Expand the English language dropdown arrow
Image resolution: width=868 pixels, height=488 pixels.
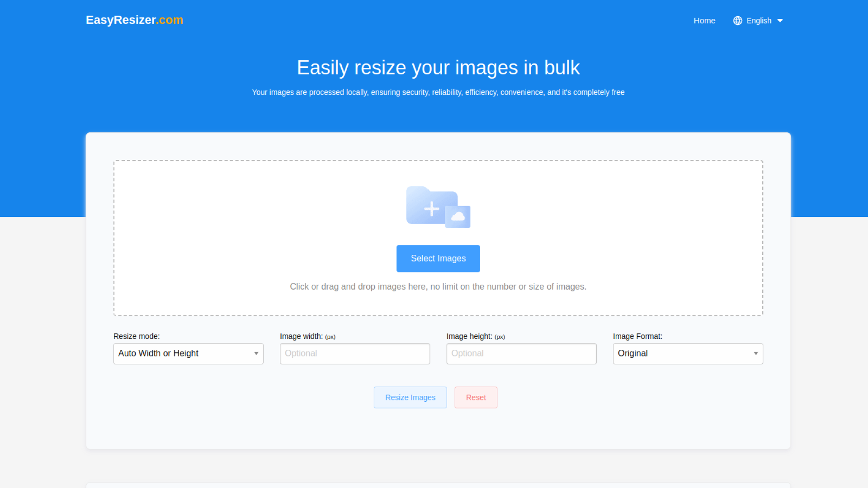click(x=780, y=21)
